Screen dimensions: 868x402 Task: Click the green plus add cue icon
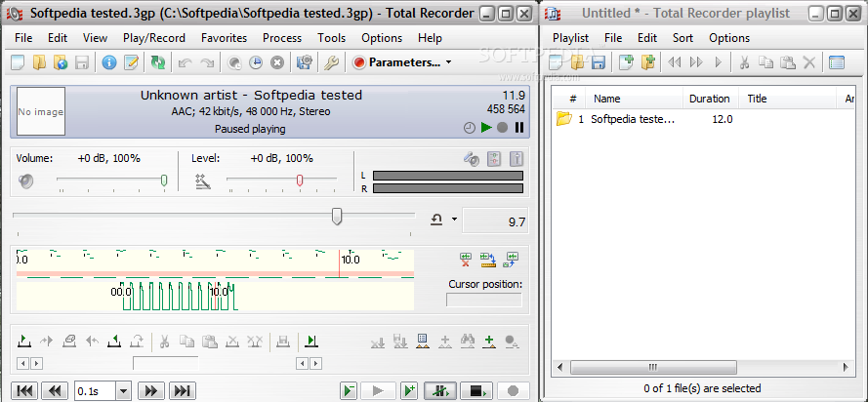[x=489, y=342]
